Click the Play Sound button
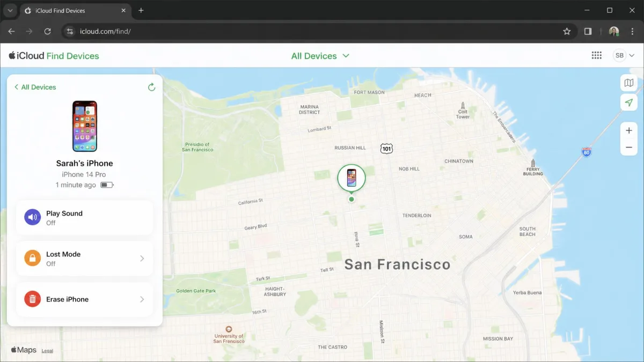 (x=85, y=217)
